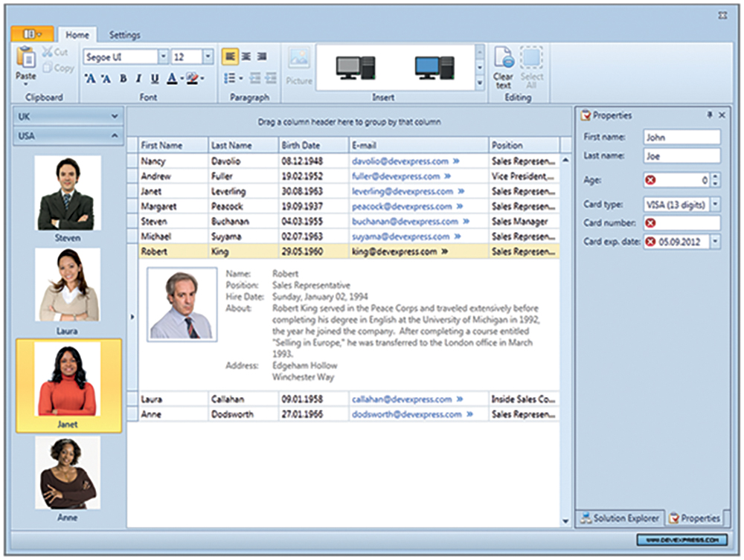This screenshot has width=744, height=560.
Task: Select Janet's photo thumbnail
Action: [68, 381]
